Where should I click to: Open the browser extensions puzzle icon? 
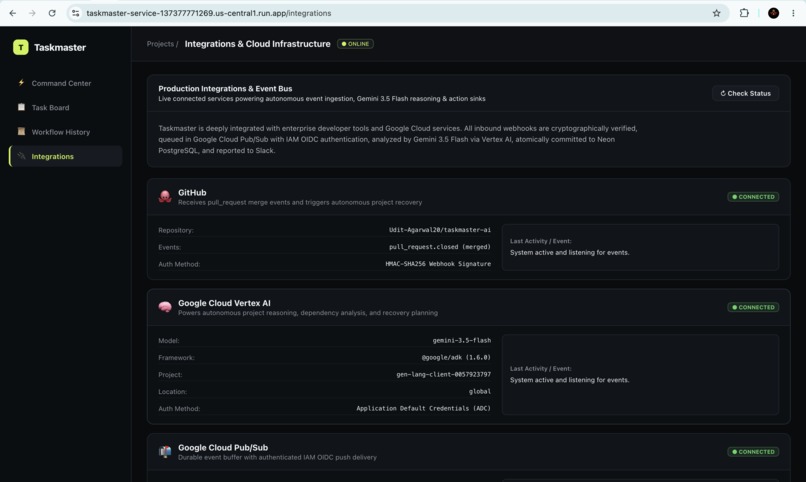(x=744, y=13)
